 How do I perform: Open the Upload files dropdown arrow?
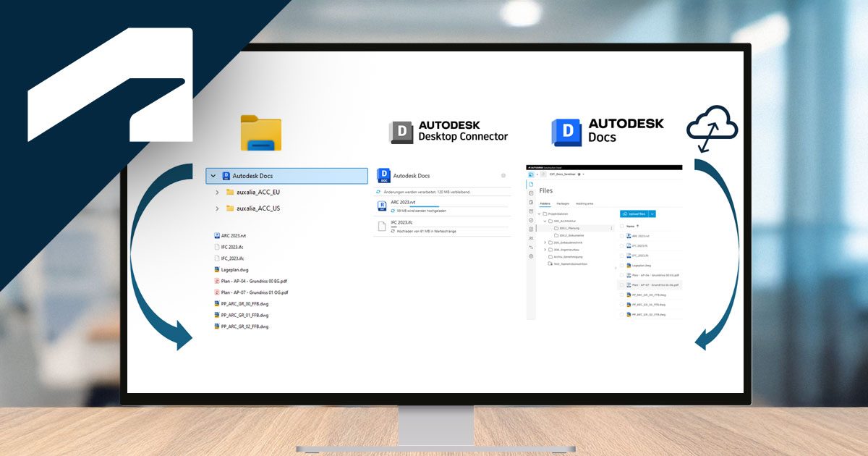coord(652,214)
